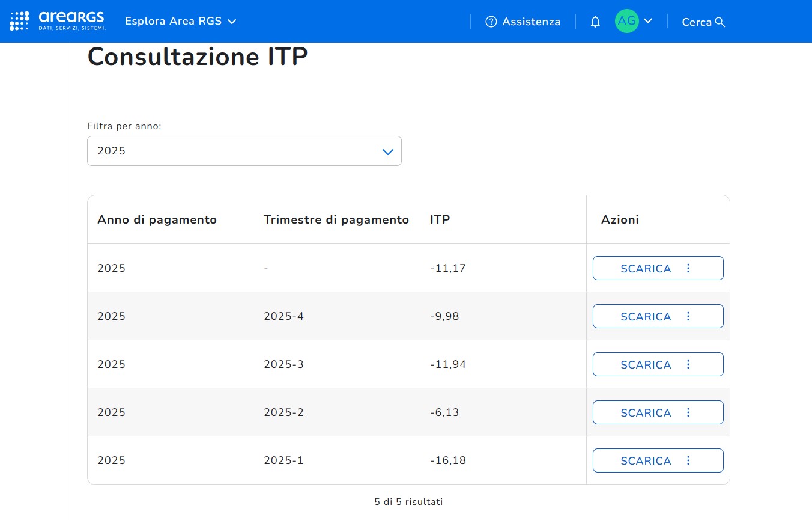
Task: Click Cerca in the top navigation bar
Action: (x=697, y=22)
